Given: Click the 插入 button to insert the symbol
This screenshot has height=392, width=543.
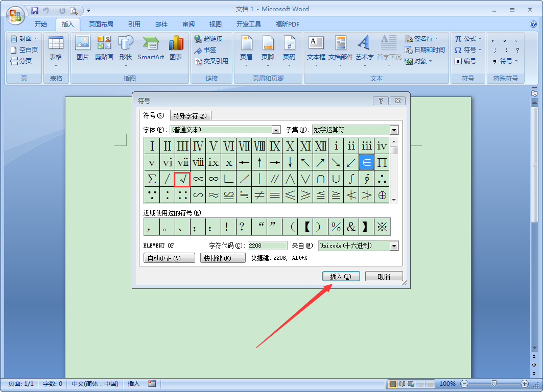Looking at the screenshot, I should point(341,276).
